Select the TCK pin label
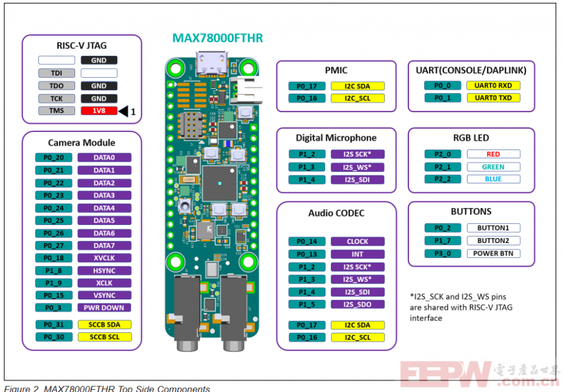 click(x=56, y=99)
